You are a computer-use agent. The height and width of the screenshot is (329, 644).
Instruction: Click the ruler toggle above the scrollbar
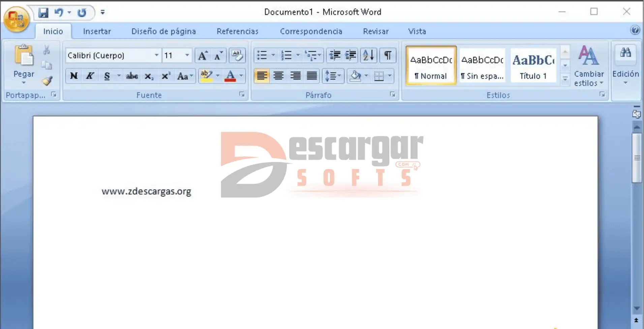point(637,114)
